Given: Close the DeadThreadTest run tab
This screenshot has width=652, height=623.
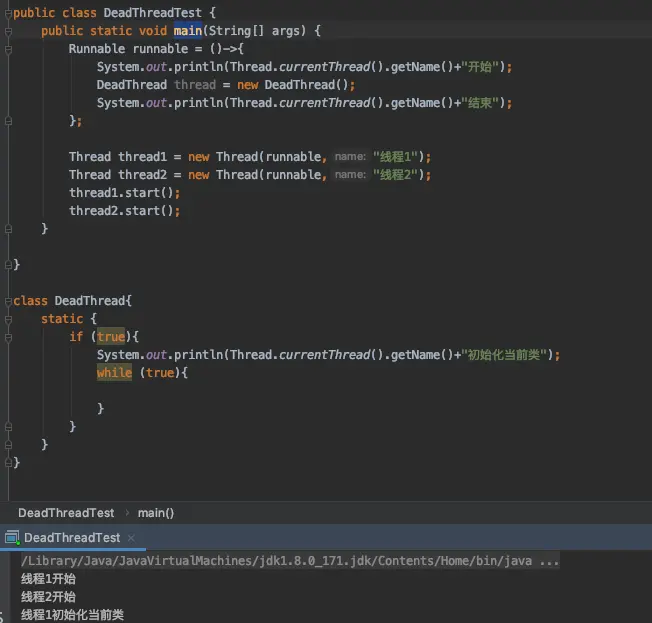Looking at the screenshot, I should (x=131, y=538).
